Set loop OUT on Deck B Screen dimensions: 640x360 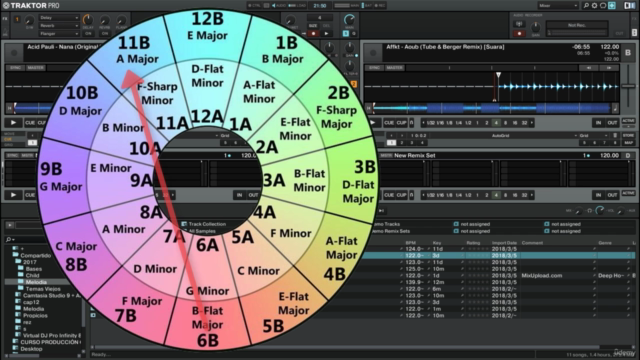click(x=612, y=122)
